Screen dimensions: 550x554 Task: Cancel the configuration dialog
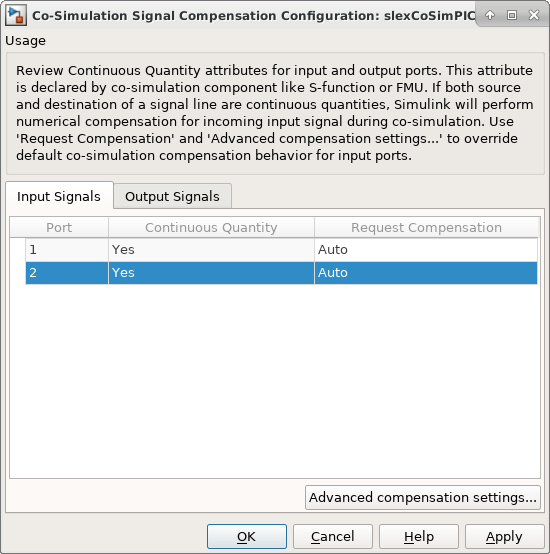click(x=333, y=536)
